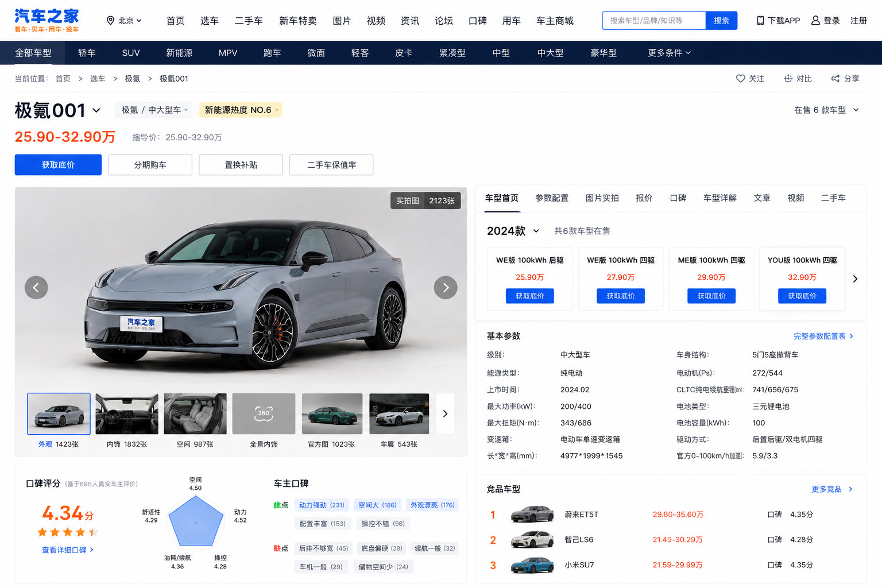
Task: Click the heart icon to follow this car
Action: coord(741,79)
